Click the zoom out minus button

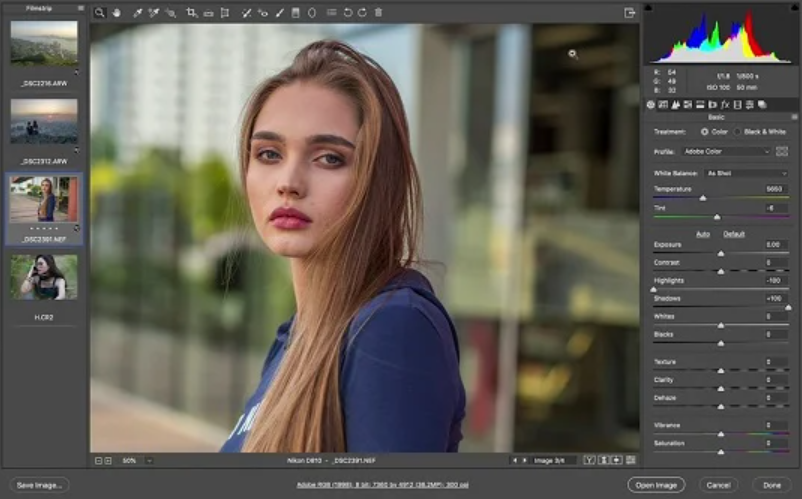tap(98, 461)
